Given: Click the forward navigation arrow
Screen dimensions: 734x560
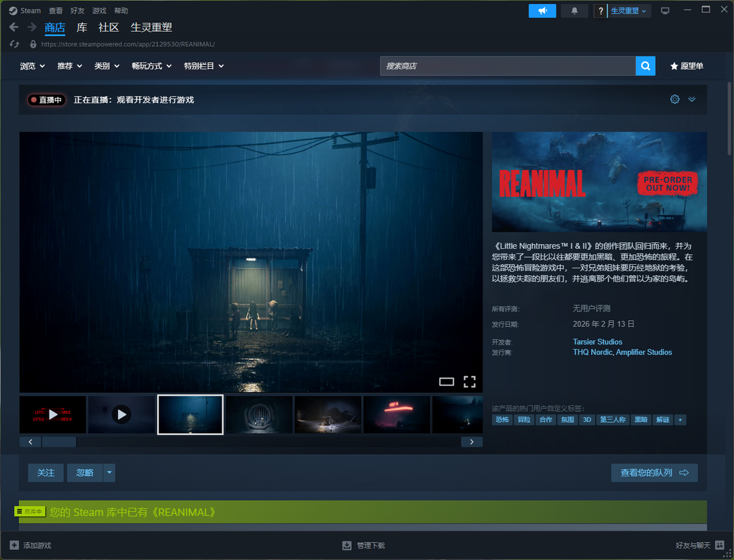Looking at the screenshot, I should [32, 27].
